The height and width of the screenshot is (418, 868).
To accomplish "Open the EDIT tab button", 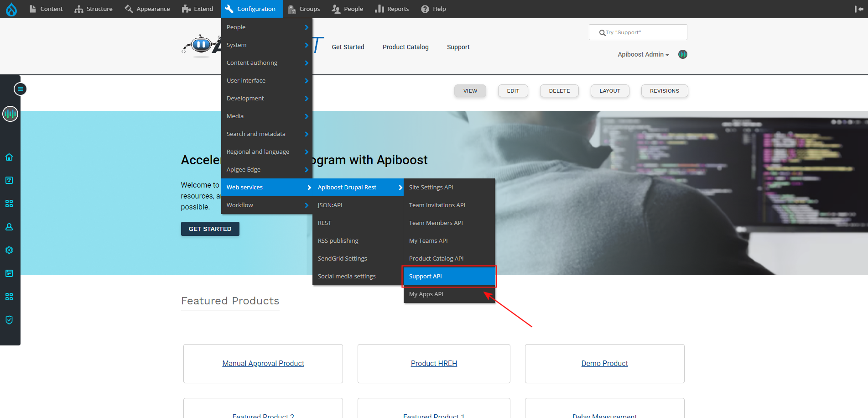I will point(513,91).
